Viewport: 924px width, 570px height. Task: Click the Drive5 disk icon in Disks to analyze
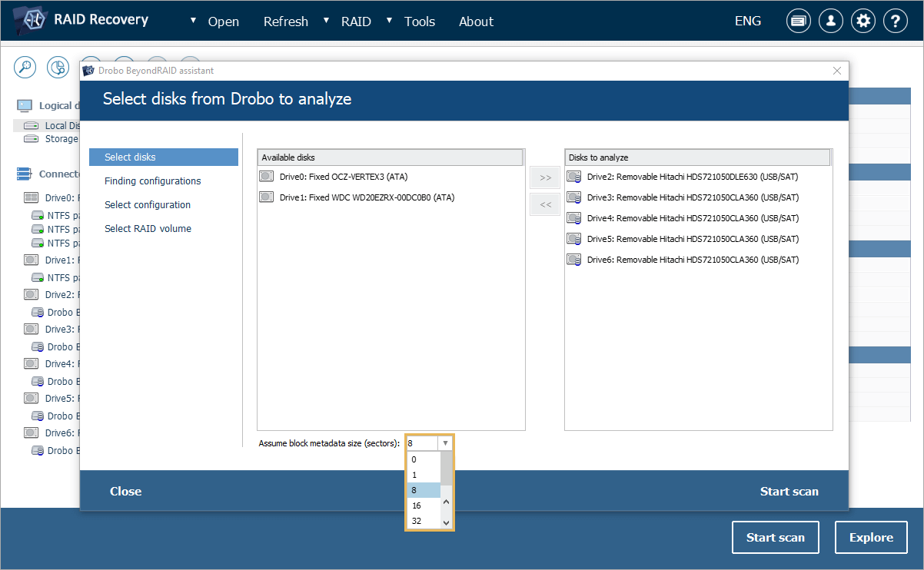(x=574, y=239)
